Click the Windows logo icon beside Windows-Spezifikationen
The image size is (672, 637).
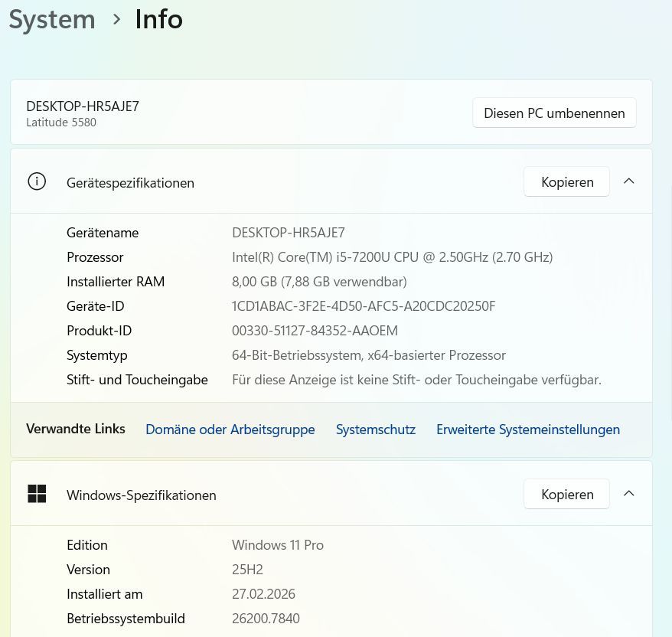tap(37, 494)
